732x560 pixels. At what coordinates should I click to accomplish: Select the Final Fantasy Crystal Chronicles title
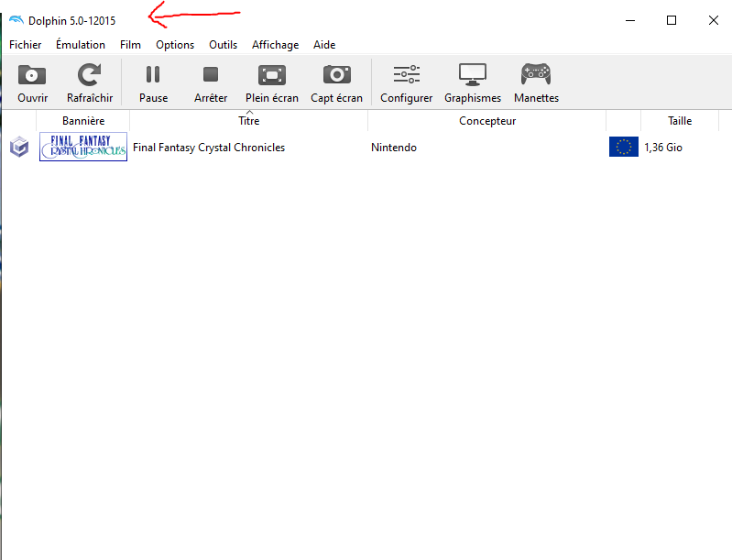pyautogui.click(x=209, y=148)
